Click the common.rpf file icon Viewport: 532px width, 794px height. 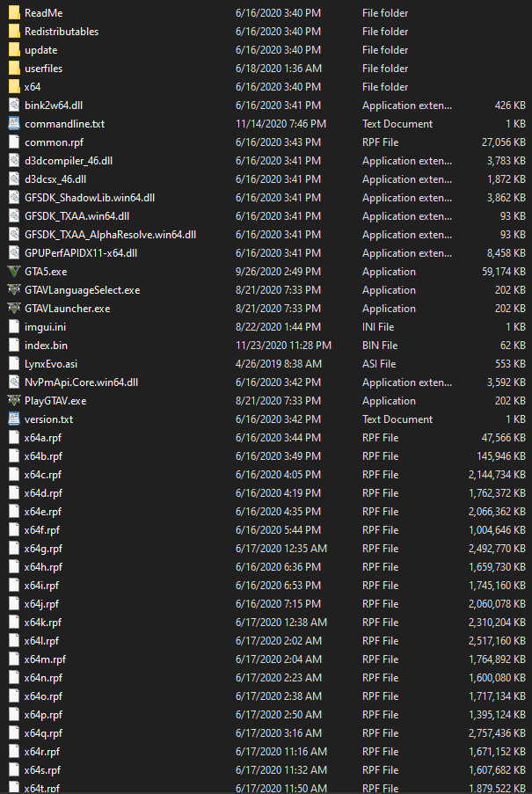[14, 142]
